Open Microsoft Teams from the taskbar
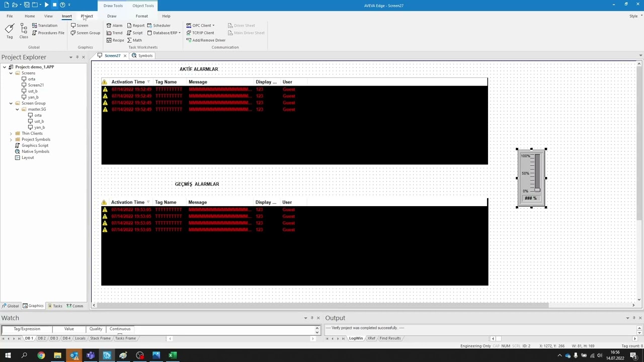The image size is (644, 362). click(x=90, y=355)
